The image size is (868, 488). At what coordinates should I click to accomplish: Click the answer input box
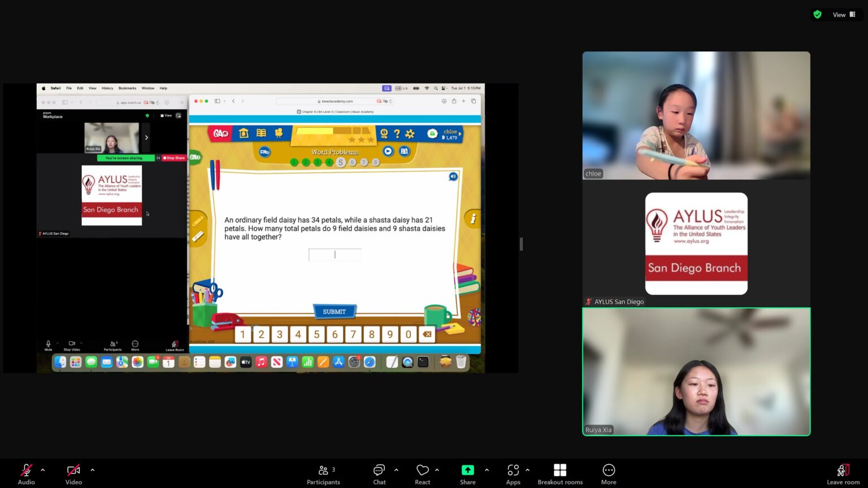[335, 255]
